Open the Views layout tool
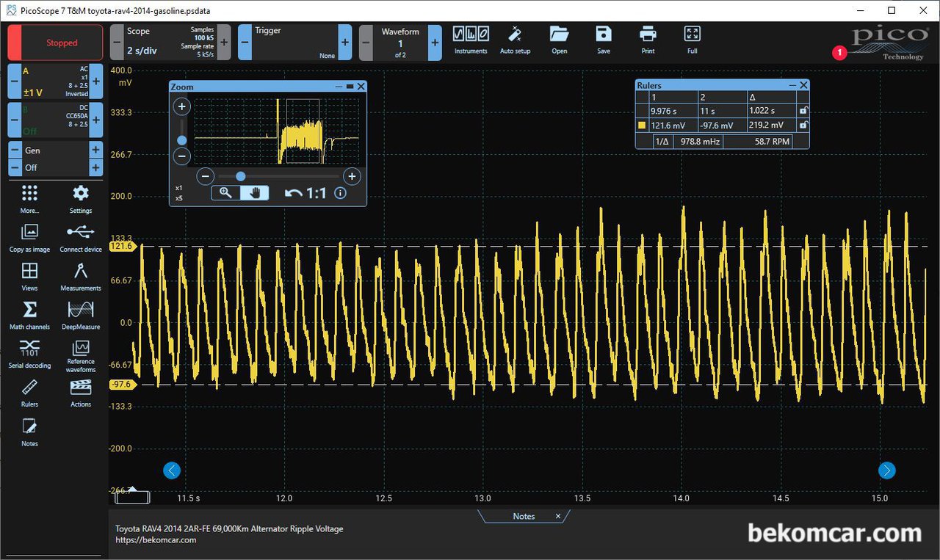 click(x=29, y=277)
